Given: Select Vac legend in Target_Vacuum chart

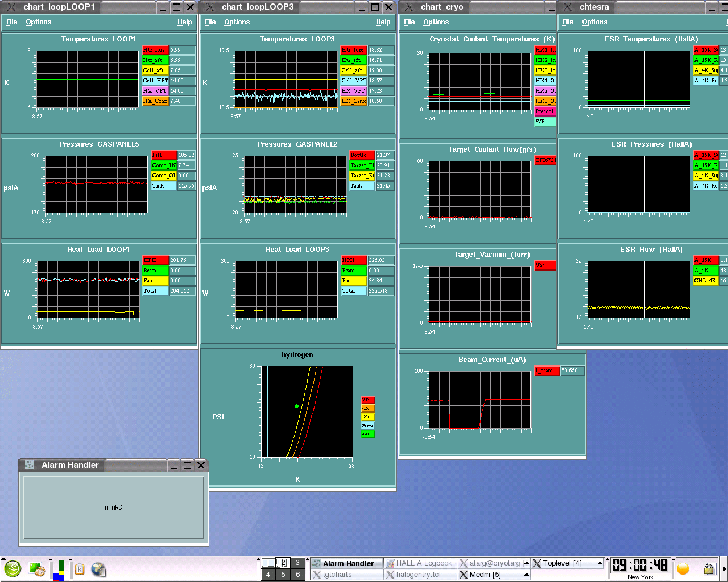Looking at the screenshot, I should pyautogui.click(x=545, y=265).
